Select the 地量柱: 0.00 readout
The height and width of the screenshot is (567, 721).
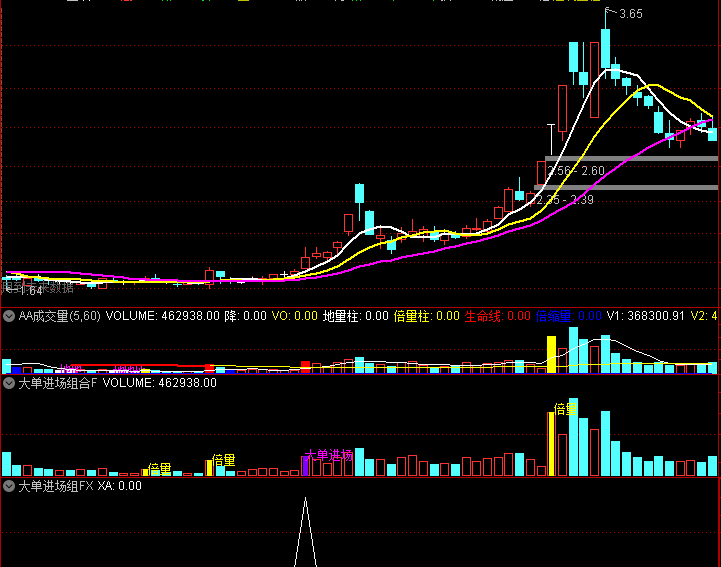pyautogui.click(x=356, y=316)
